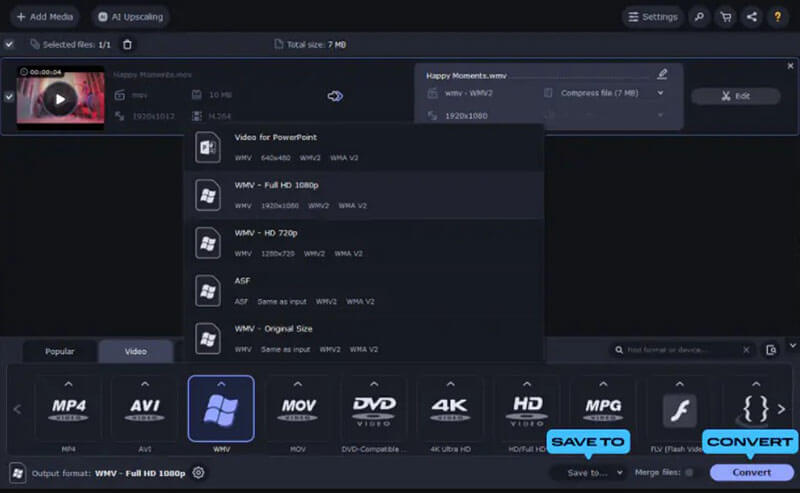800x493 pixels.
Task: Show previous formats with left arrow
Action: point(17,409)
